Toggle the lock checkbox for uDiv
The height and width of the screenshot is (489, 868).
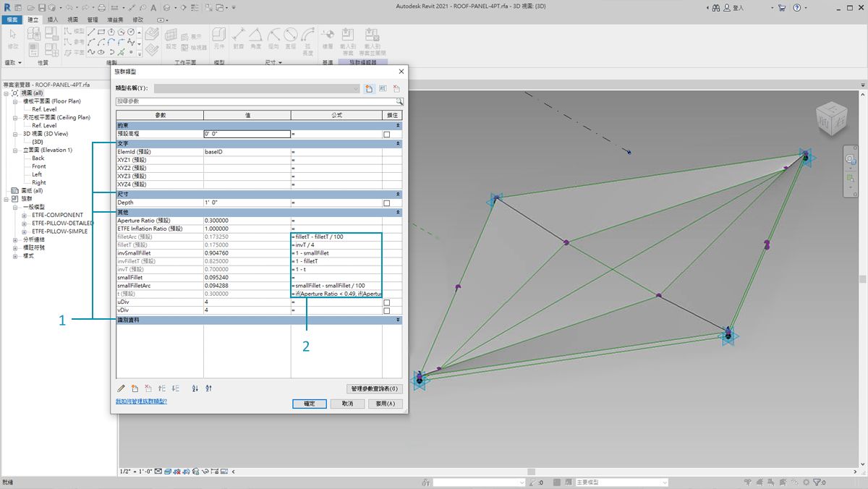[386, 302]
